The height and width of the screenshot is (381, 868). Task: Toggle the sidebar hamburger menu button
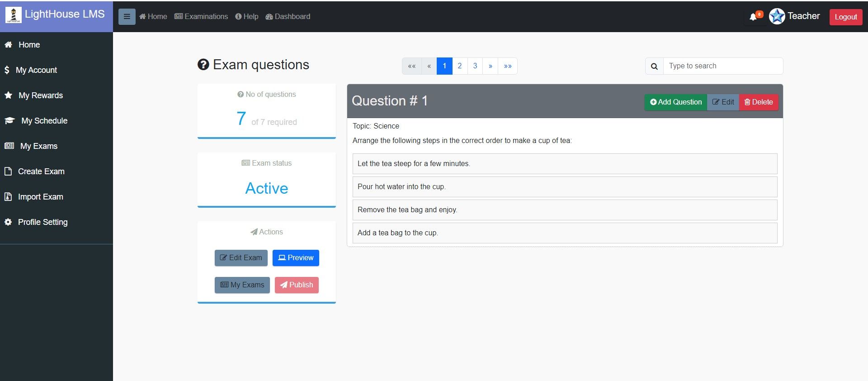127,17
